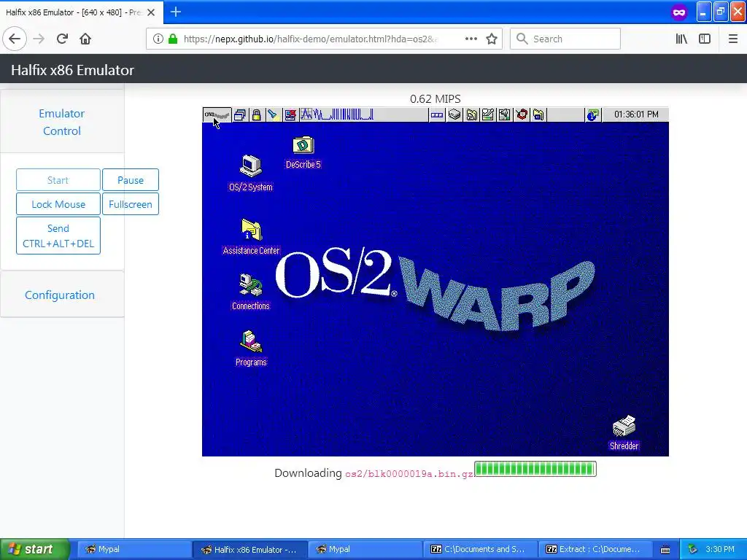Show site information icon in address bar

tap(158, 39)
